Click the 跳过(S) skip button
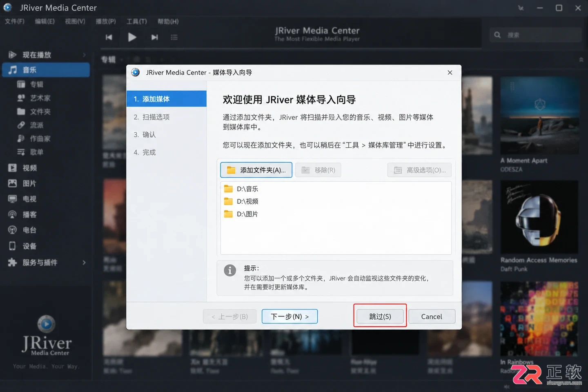This screenshot has height=392, width=588. [x=380, y=316]
